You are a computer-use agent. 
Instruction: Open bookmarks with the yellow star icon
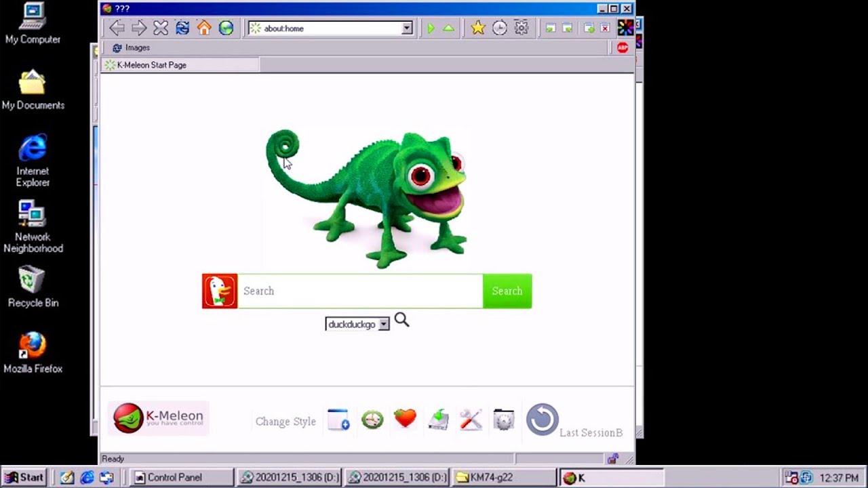coord(478,28)
